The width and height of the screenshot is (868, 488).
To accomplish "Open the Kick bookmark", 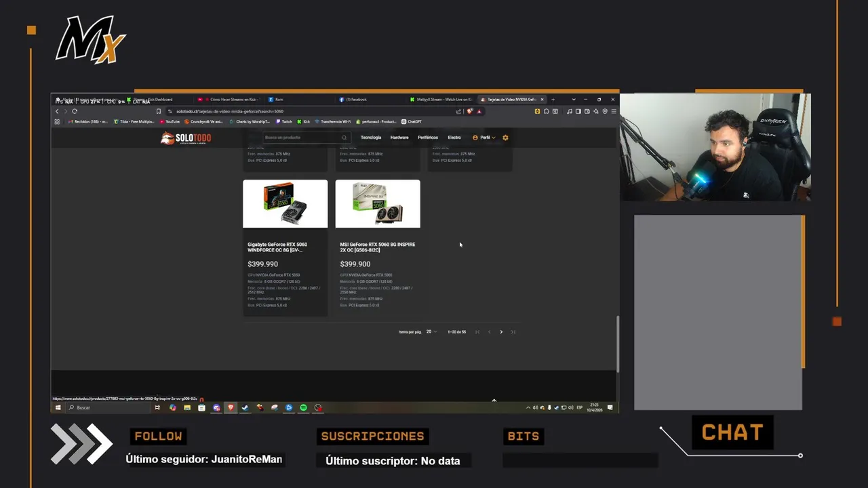I will (304, 122).
